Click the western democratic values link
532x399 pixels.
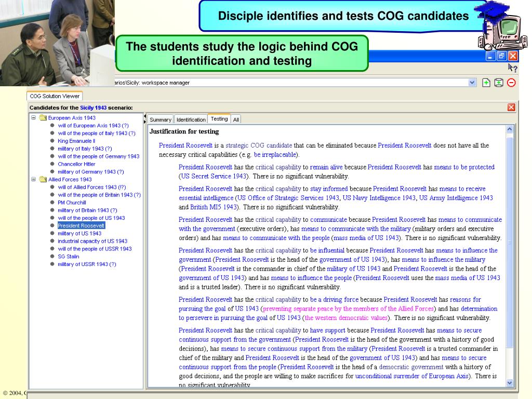345,317
